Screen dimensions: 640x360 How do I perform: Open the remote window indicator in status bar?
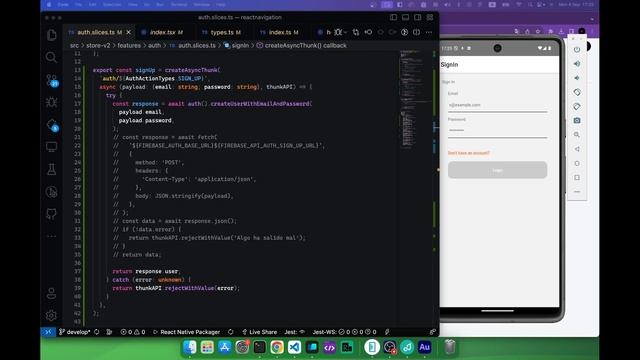(48, 332)
